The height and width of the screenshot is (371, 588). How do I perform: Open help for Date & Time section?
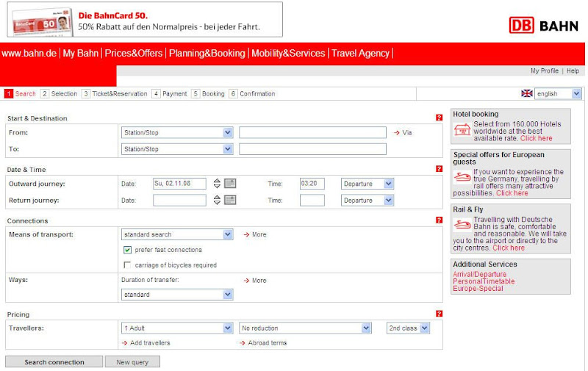coord(439,169)
